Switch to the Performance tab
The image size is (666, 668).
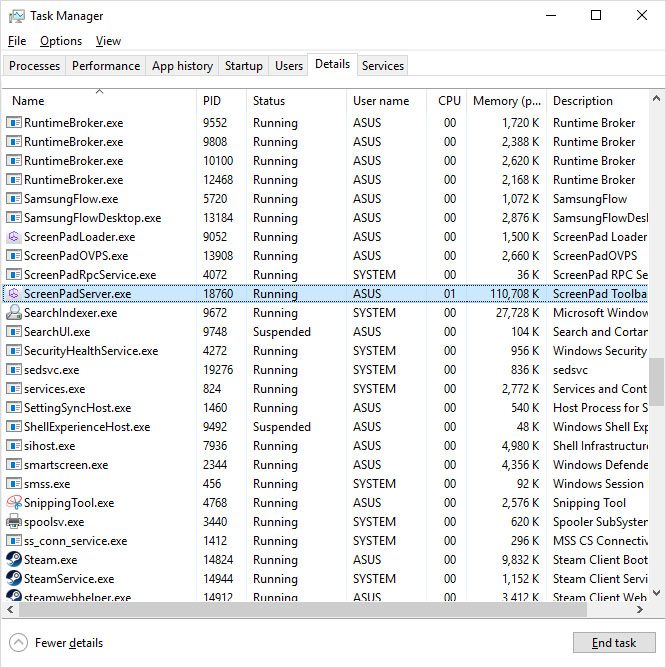click(x=106, y=66)
